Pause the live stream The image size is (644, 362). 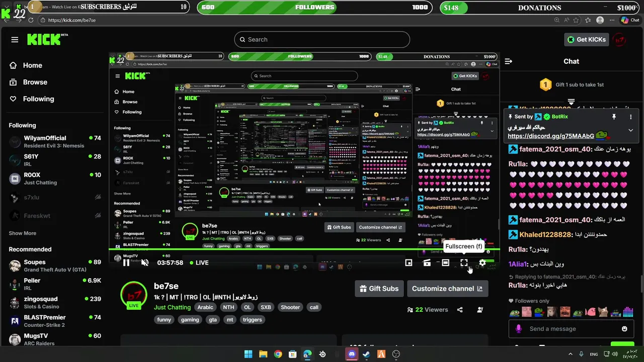(126, 262)
